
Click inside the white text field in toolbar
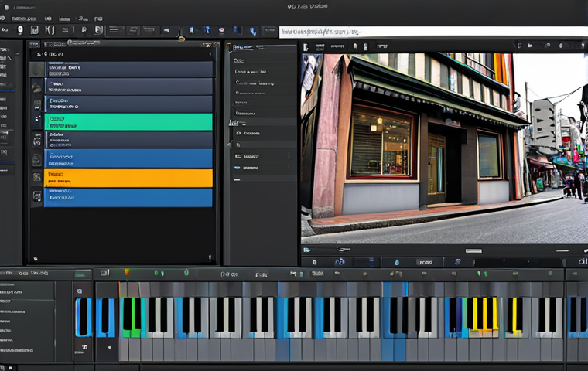coord(433,32)
